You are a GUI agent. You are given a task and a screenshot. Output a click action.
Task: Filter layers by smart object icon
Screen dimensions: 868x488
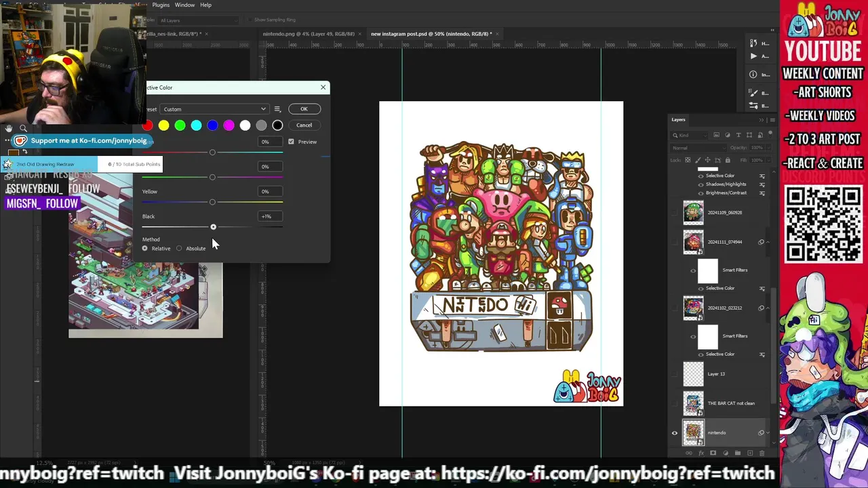760,135
